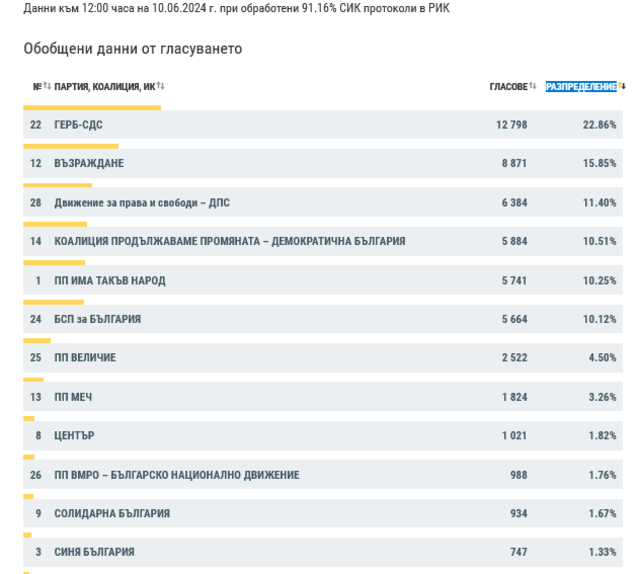
Task: Click percentage 15.85%
Action: pyautogui.click(x=599, y=163)
